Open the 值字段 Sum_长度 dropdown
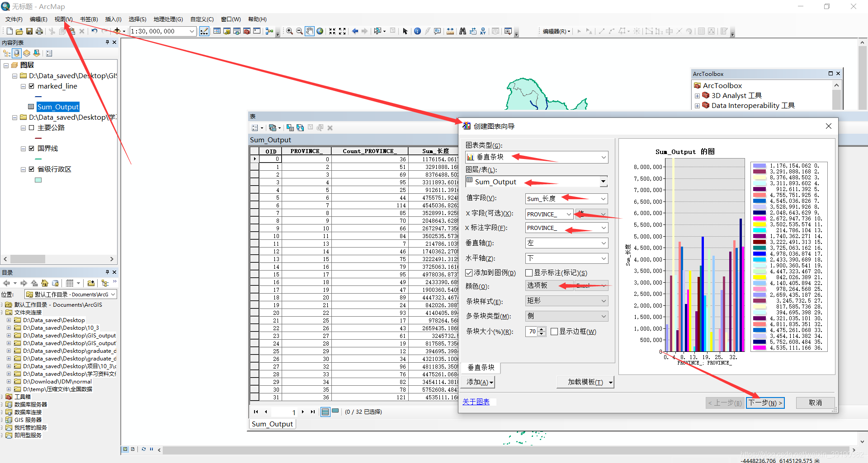The height and width of the screenshot is (463, 868). tap(567, 199)
